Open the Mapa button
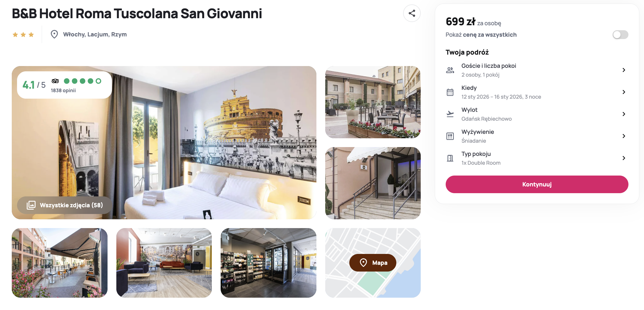This screenshot has height=310, width=644. tap(373, 263)
